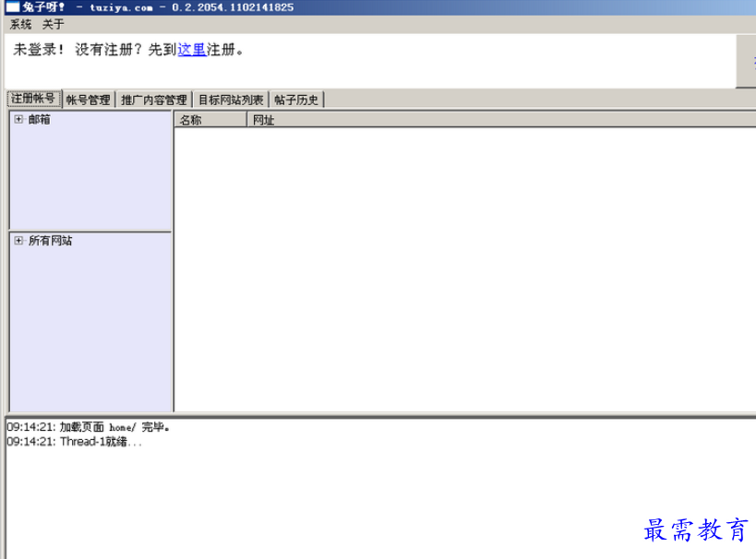Open the 系统 menu
Image resolution: width=756 pixels, height=559 pixels.
click(20, 24)
